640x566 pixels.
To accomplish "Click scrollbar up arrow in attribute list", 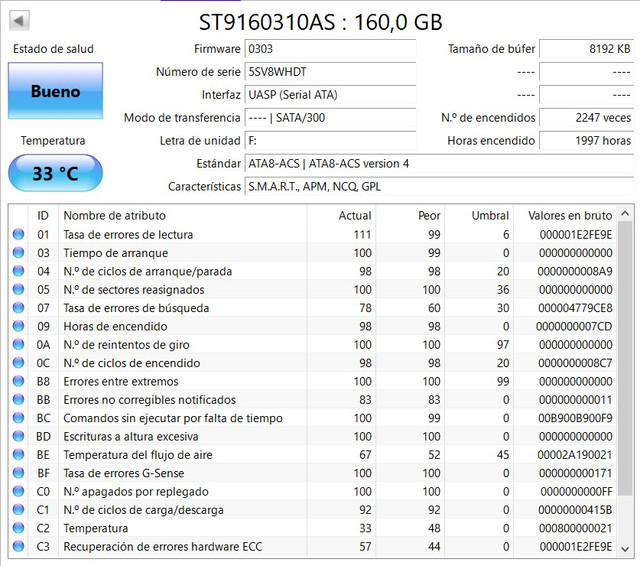I will 625,213.
